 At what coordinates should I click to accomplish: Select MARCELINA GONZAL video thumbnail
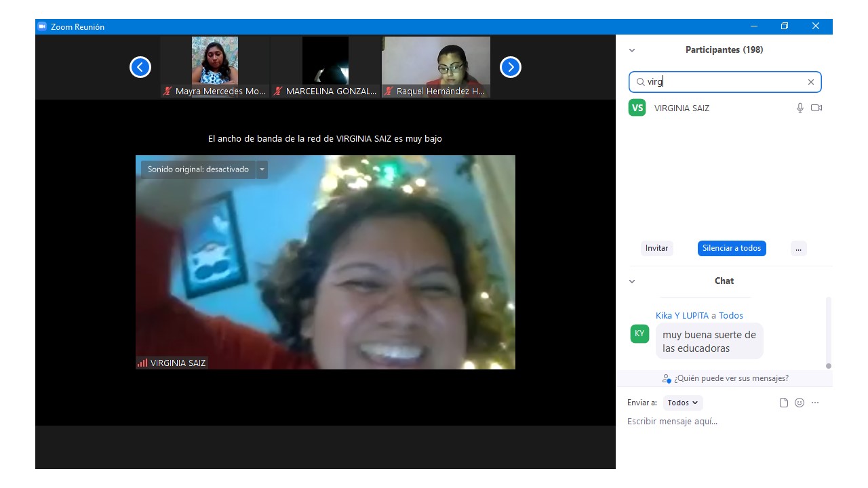click(x=325, y=67)
